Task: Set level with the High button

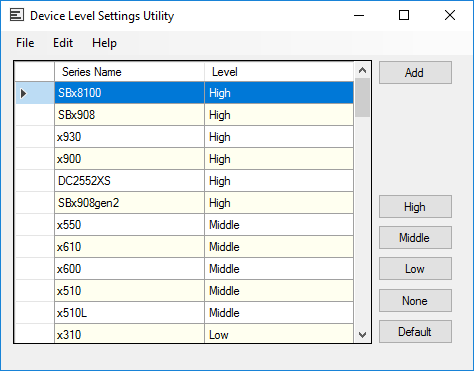Action: 415,207
